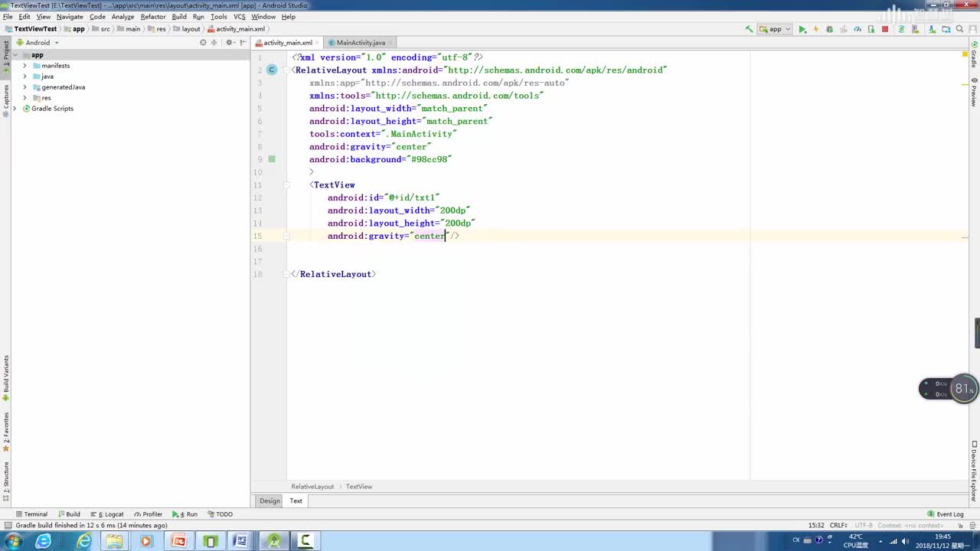
Task: Collapse all icon in Project panel
Action: click(216, 43)
